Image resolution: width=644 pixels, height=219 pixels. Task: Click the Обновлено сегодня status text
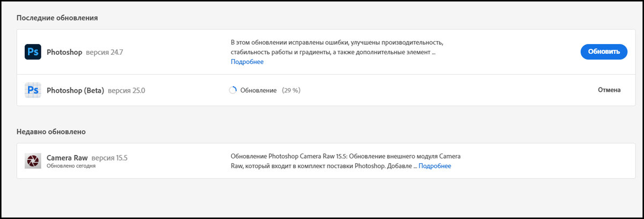coord(71,166)
